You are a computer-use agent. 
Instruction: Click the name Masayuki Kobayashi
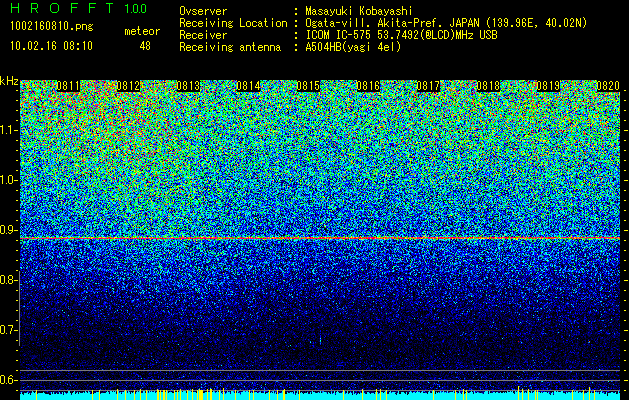click(x=359, y=11)
